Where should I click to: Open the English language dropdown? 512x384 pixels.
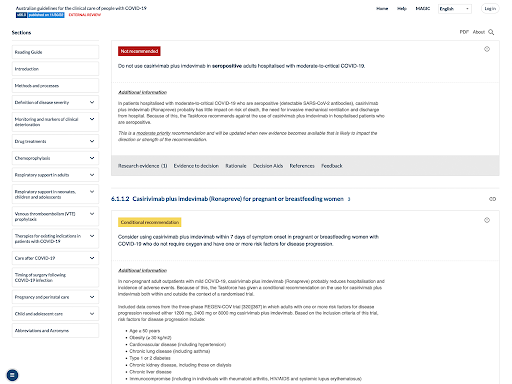point(455,9)
